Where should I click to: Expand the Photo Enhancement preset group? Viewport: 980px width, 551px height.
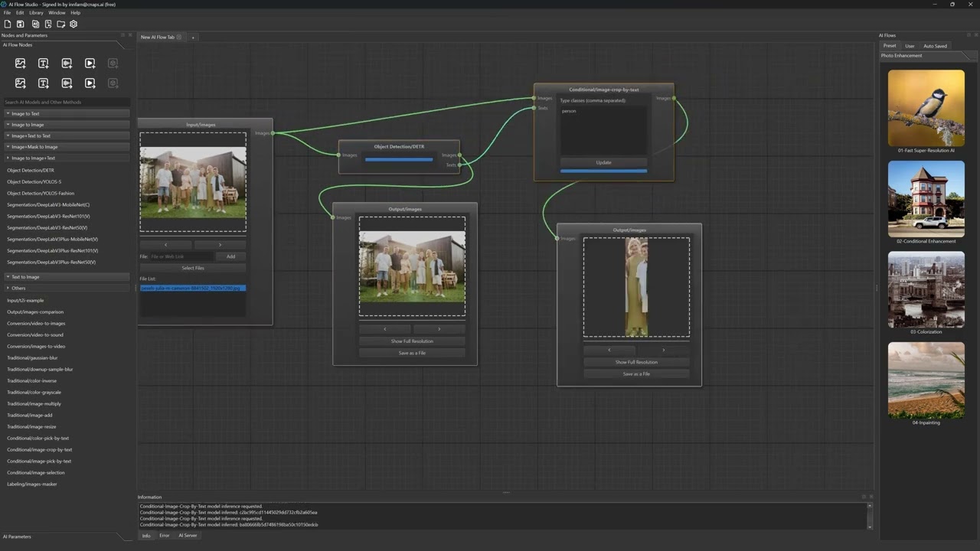tap(924, 56)
